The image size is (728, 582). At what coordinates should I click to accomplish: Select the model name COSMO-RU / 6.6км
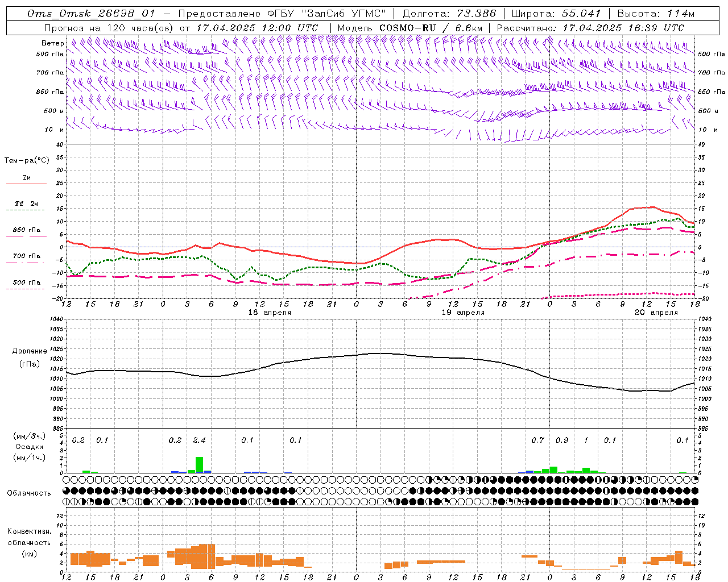point(431,28)
